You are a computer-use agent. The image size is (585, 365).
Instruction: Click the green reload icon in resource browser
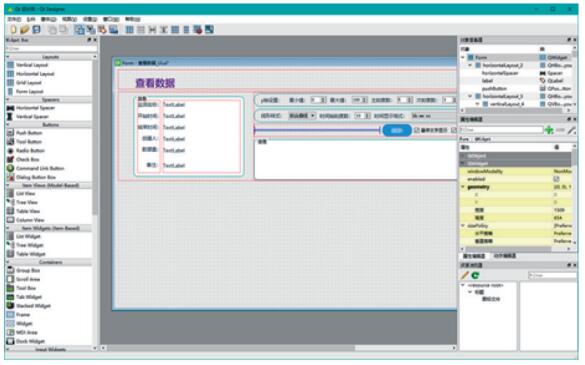pyautogui.click(x=475, y=275)
